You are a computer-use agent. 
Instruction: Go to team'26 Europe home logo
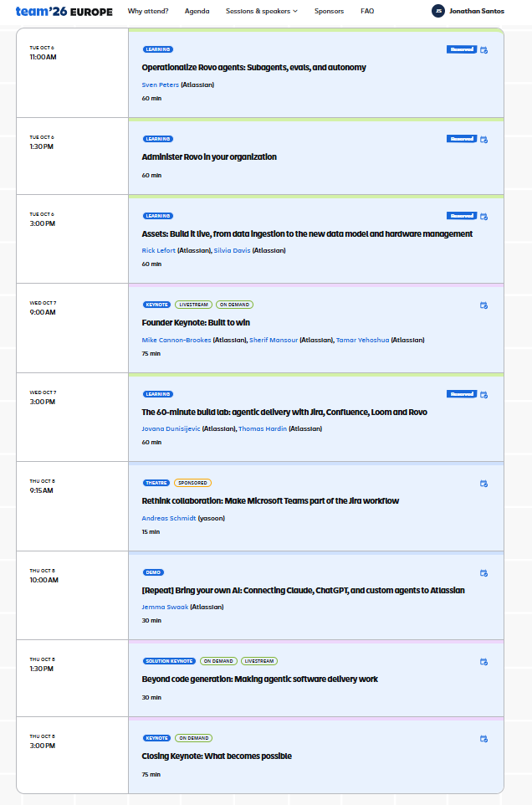64,11
